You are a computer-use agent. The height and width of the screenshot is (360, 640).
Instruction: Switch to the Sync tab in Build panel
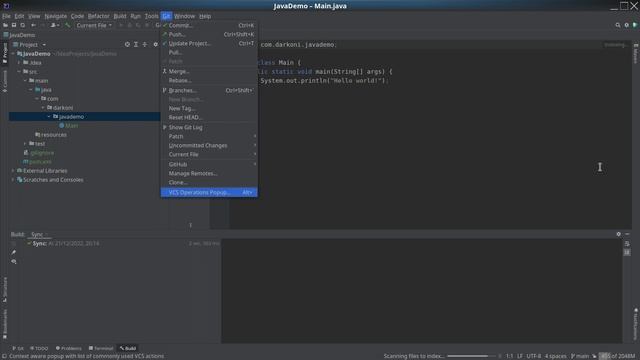pyautogui.click(x=39, y=234)
